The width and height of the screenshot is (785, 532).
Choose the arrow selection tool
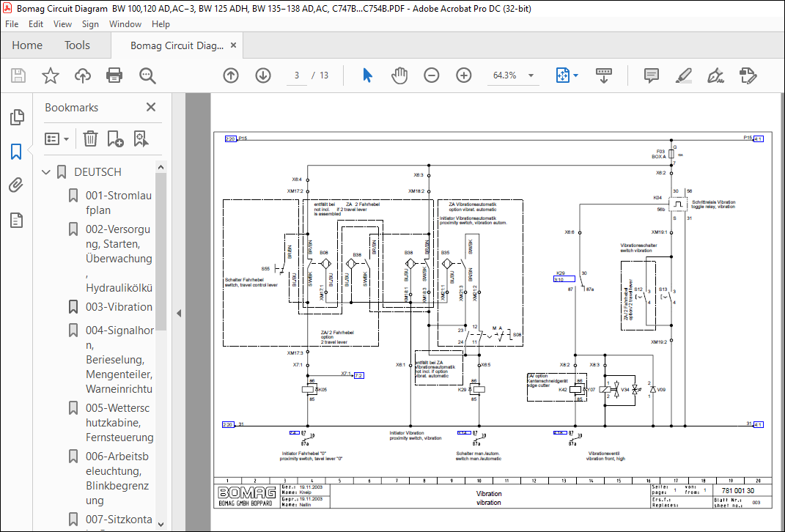tap(367, 75)
